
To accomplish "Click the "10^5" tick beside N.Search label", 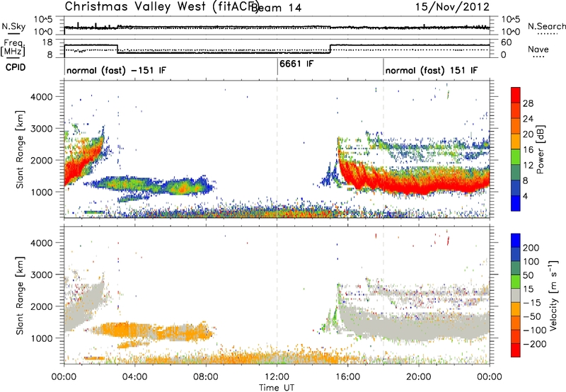I will click(x=511, y=19).
